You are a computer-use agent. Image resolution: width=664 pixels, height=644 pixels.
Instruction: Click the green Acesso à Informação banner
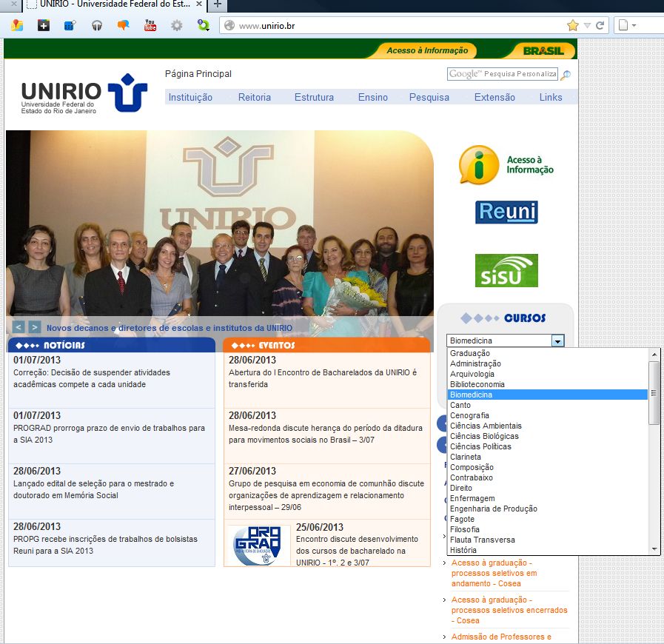[x=428, y=50]
